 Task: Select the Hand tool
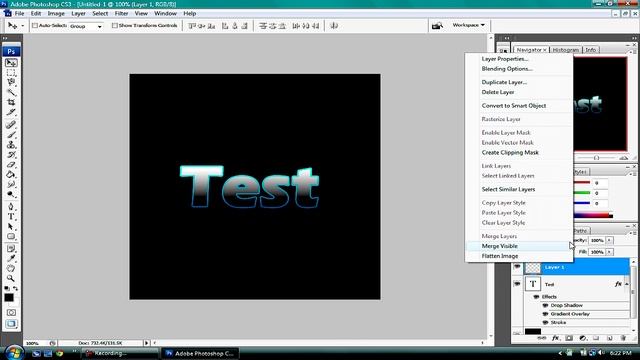coord(11,268)
